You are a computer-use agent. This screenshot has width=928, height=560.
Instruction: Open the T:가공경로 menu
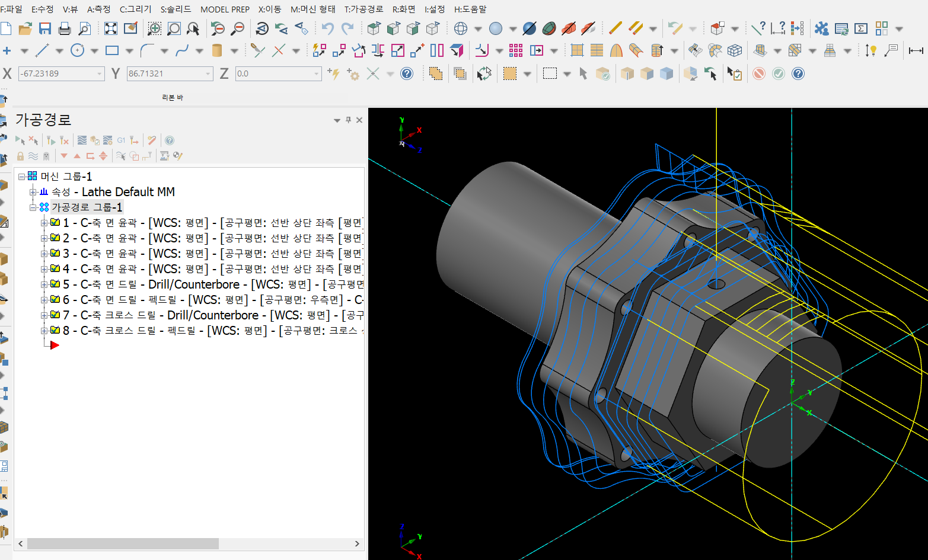click(363, 9)
